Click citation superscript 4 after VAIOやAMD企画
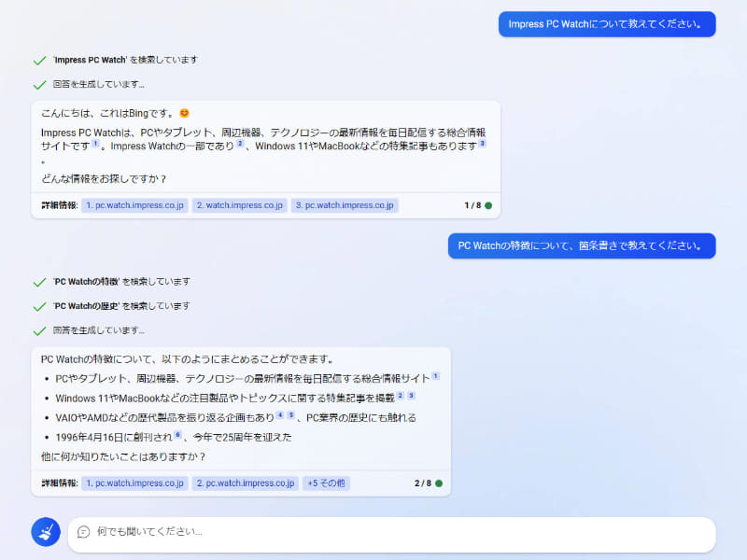 tap(278, 413)
